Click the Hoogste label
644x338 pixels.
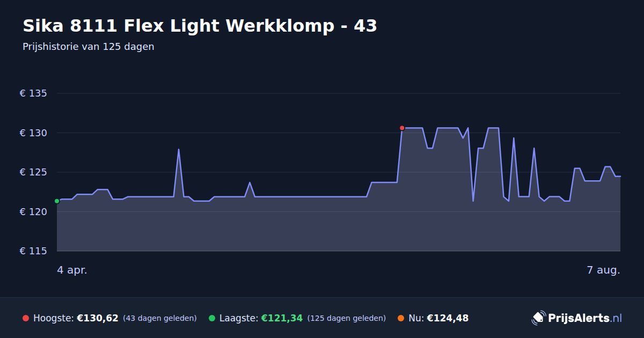tap(53, 318)
